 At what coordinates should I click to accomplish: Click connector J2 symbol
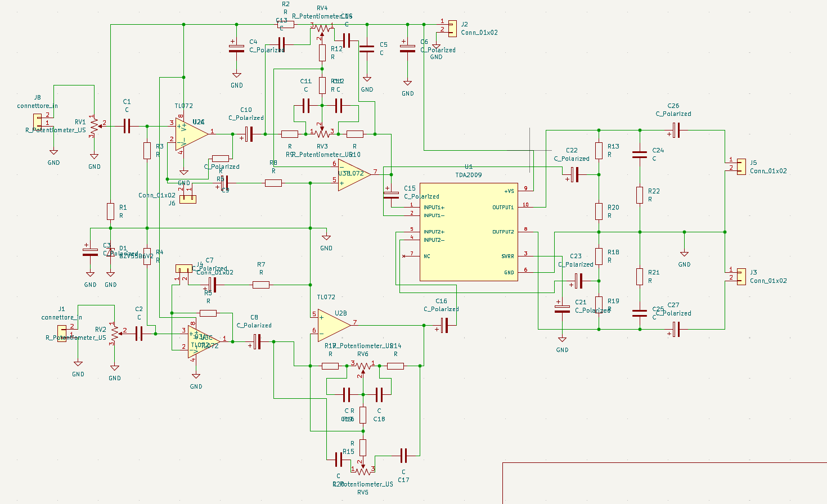click(452, 28)
